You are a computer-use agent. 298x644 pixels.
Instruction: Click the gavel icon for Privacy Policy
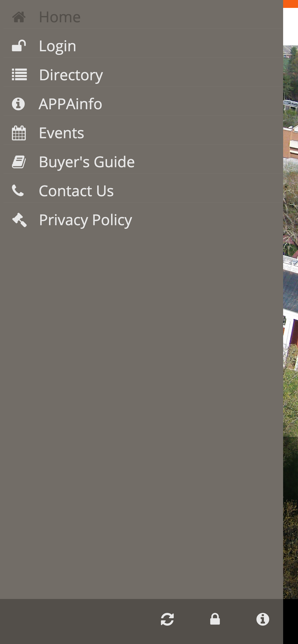coord(19,220)
